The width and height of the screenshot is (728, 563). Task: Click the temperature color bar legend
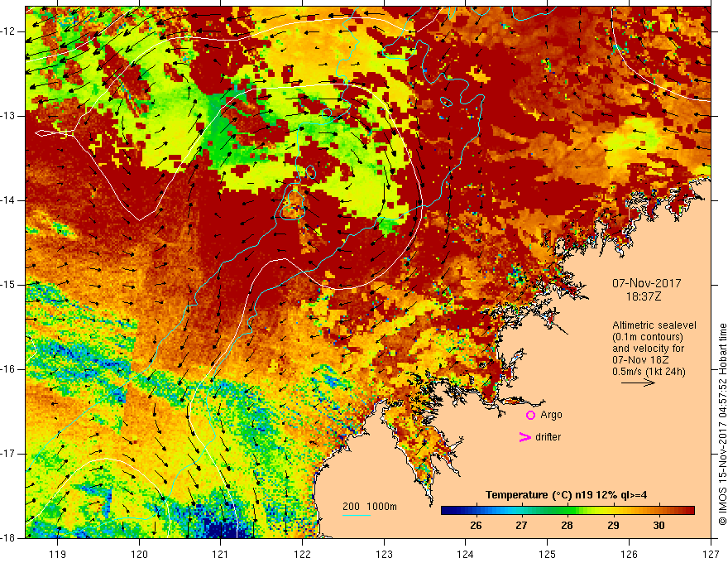568,511
